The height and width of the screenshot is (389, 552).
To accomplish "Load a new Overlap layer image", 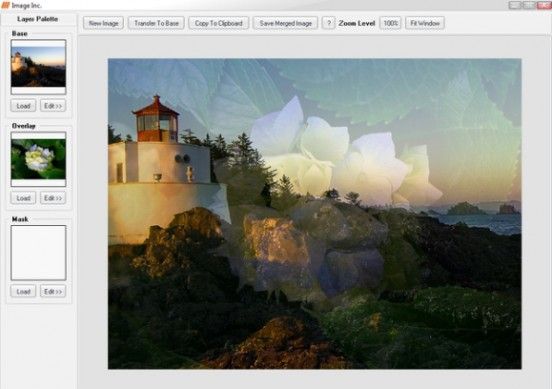I will pyautogui.click(x=23, y=198).
